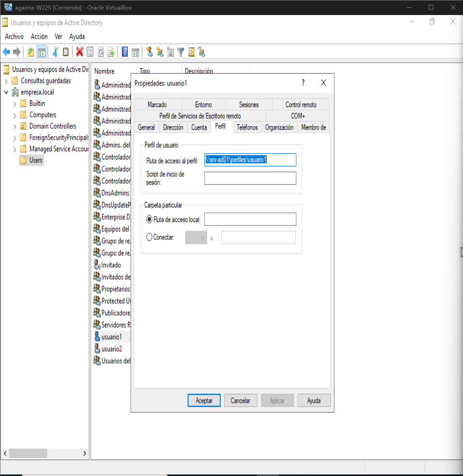Expand the Domain Controllers tree node

(15, 127)
